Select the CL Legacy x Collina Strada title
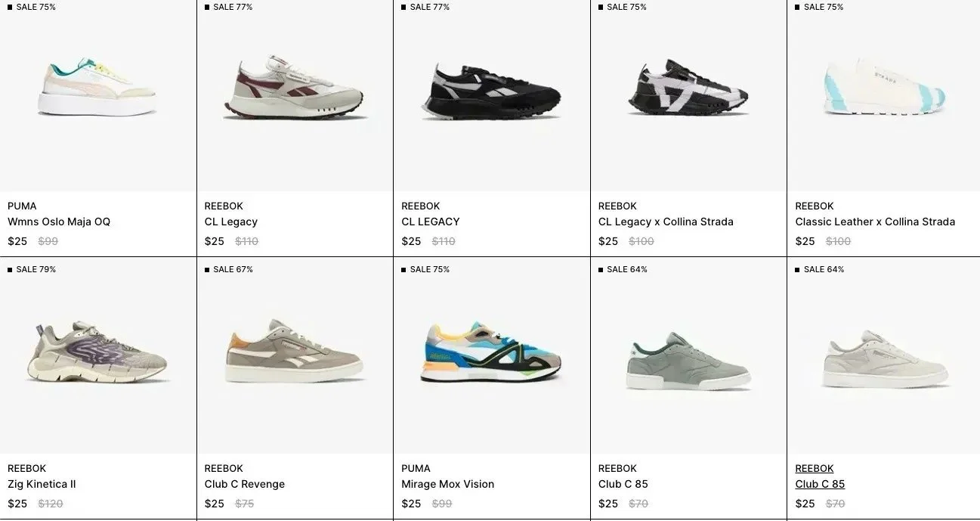The height and width of the screenshot is (521, 980). 666,222
